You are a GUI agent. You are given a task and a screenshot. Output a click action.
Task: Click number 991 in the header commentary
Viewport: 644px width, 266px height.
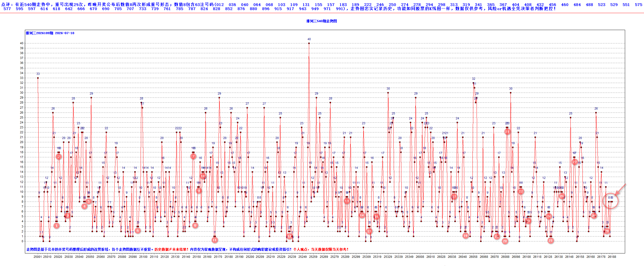(x=340, y=9)
